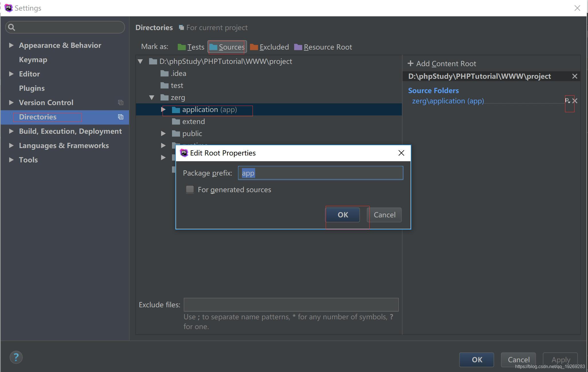Viewport: 588px width, 372px height.
Task: Toggle the Sources mark button
Action: [227, 47]
